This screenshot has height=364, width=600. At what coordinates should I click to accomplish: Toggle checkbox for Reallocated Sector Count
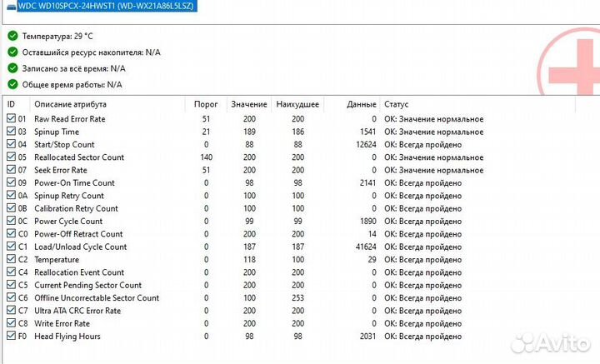[x=11, y=157]
